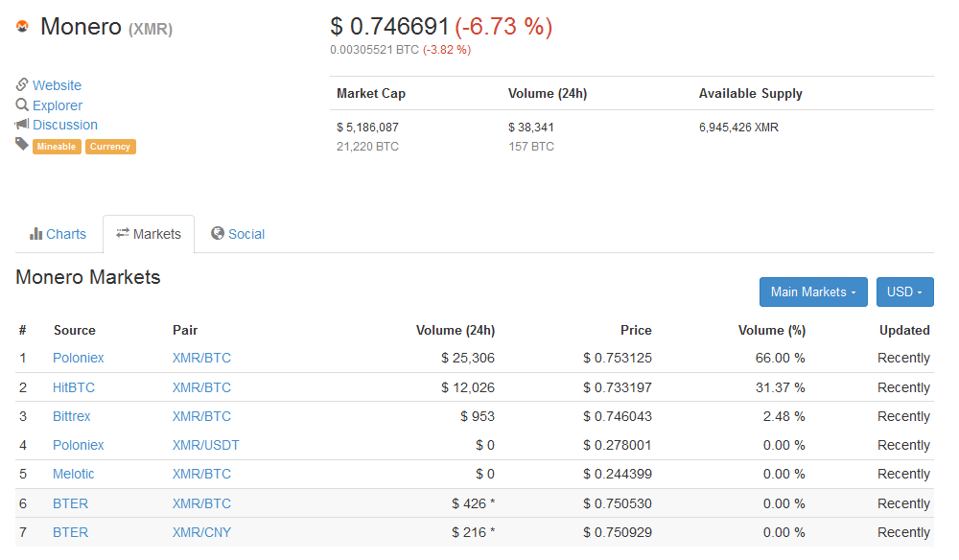
Task: Open the Monero Website link
Action: click(57, 85)
